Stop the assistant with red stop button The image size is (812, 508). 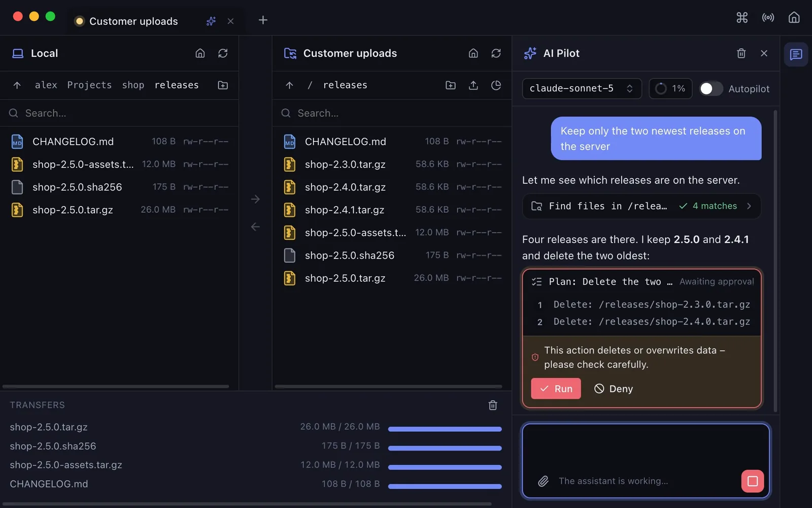pyautogui.click(x=752, y=481)
